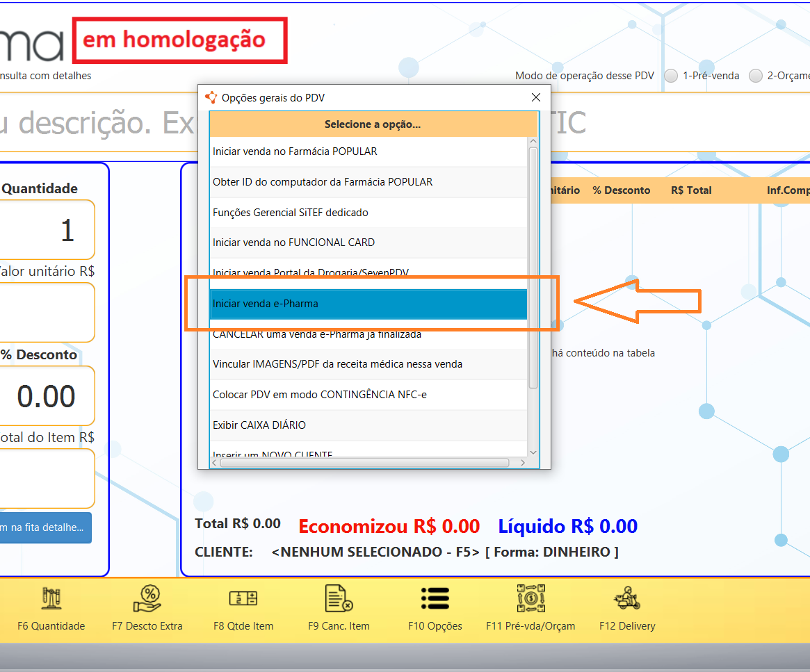The image size is (810, 672).
Task: Choose Exibir CAIXA DIÁRIO option
Action: [x=368, y=425]
